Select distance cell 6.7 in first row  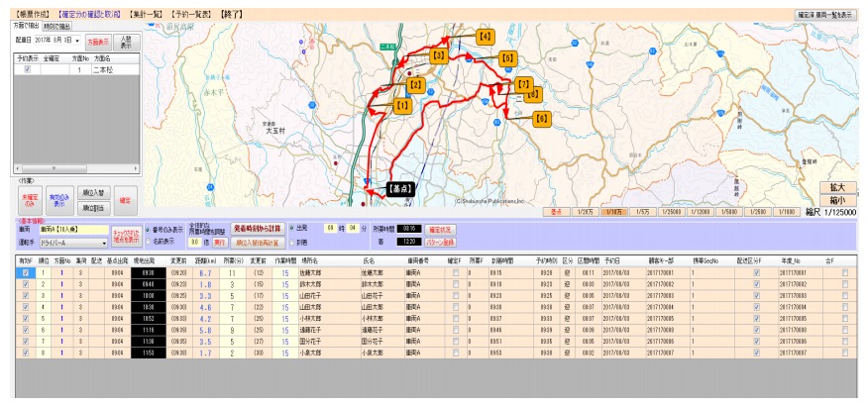click(205, 272)
